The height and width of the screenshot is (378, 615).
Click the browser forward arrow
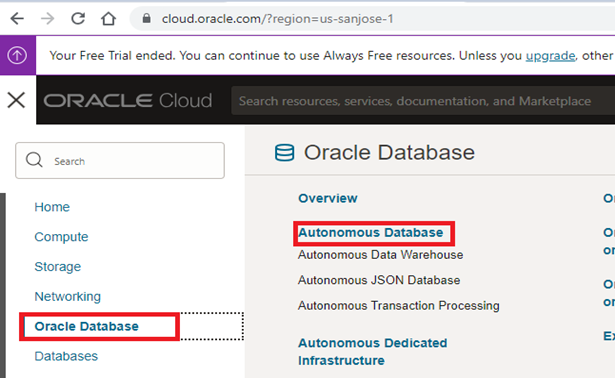point(47,18)
